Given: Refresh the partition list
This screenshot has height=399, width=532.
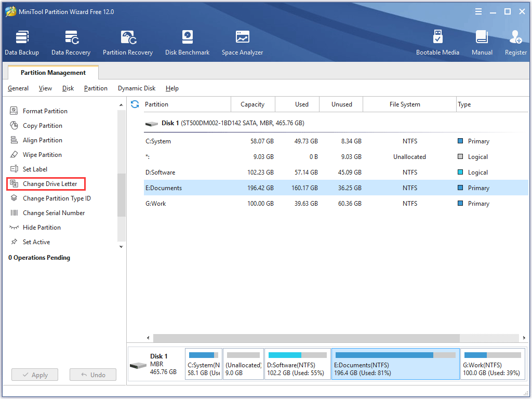Looking at the screenshot, I should (135, 104).
